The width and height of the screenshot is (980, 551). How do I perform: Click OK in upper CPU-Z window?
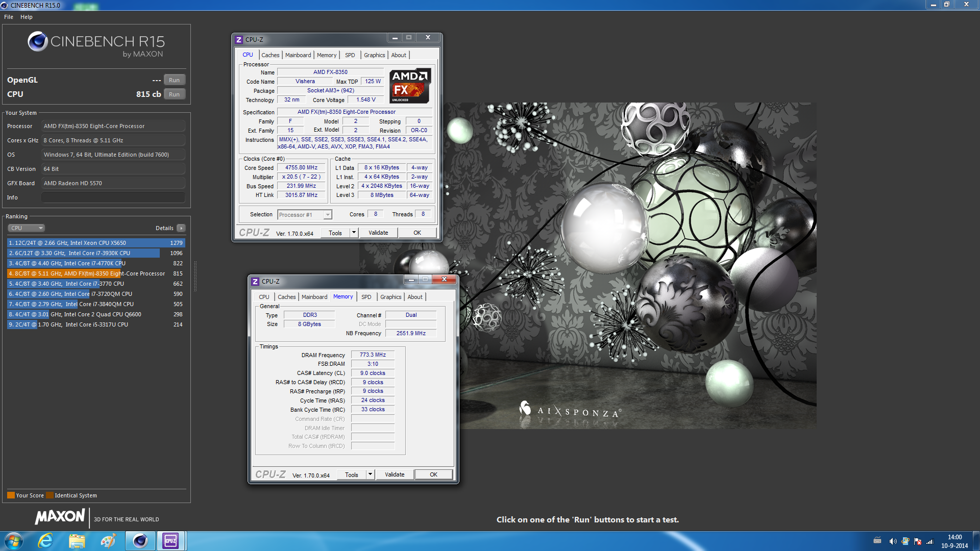pos(418,233)
